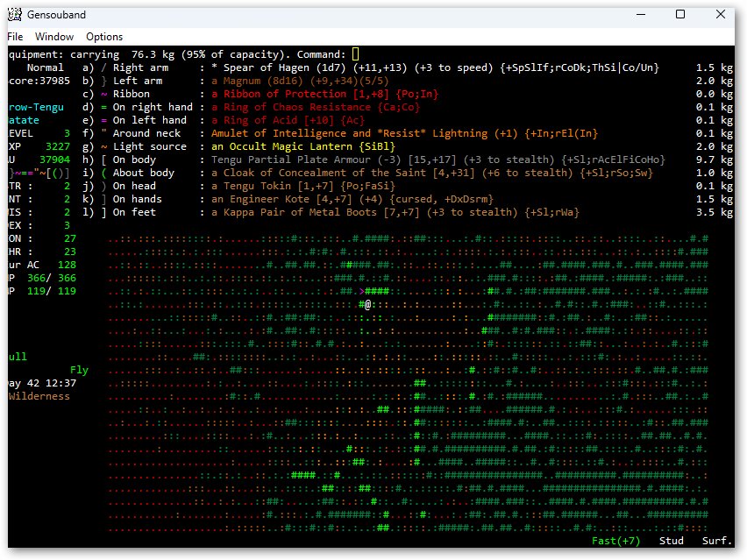The height and width of the screenshot is (560, 747).
Task: Click the '}' launcher glyph beside Left arm
Action: [x=103, y=81]
